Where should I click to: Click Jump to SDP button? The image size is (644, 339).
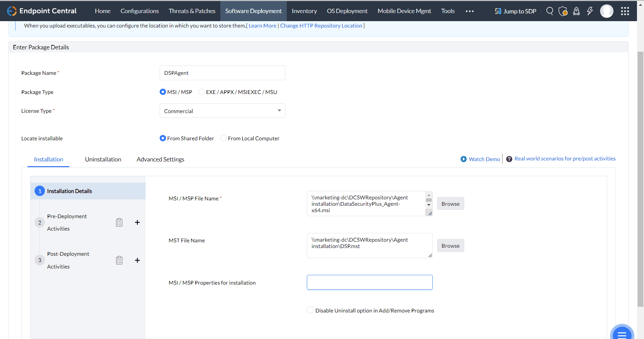(x=516, y=11)
